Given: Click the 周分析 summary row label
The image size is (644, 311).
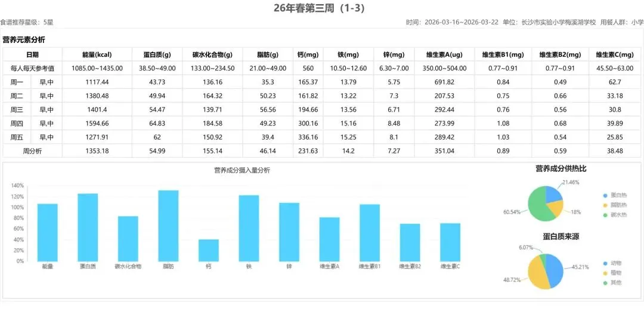Looking at the screenshot, I should pyautogui.click(x=32, y=151).
